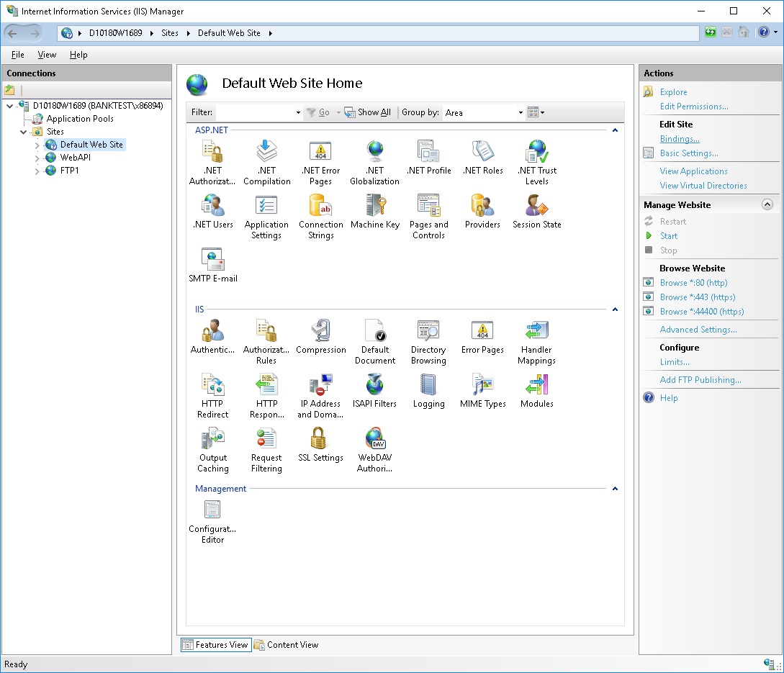The height and width of the screenshot is (673, 784).
Task: Open the Help menu
Action: [x=78, y=55]
